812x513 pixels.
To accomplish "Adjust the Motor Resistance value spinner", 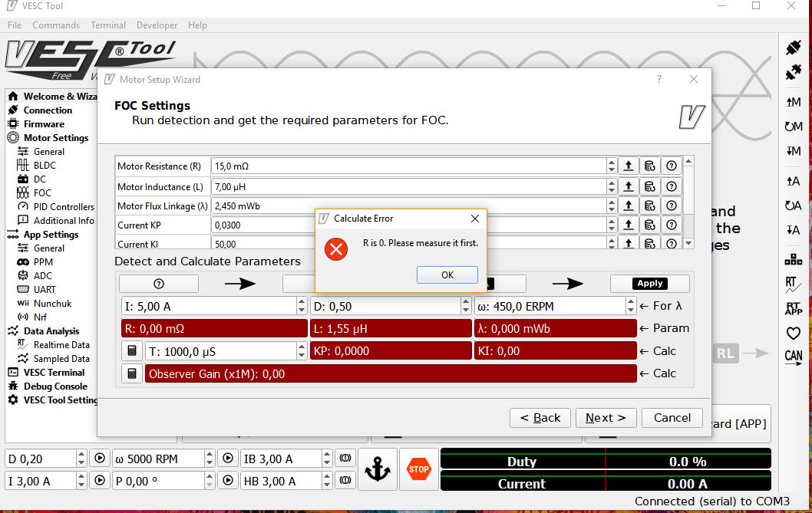I will point(612,166).
